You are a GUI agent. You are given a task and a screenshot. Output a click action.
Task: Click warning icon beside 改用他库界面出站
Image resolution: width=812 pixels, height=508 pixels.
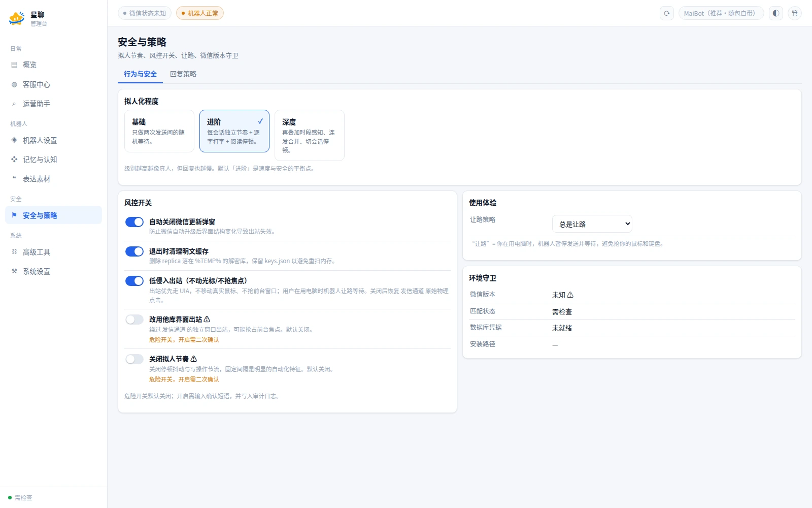click(207, 320)
